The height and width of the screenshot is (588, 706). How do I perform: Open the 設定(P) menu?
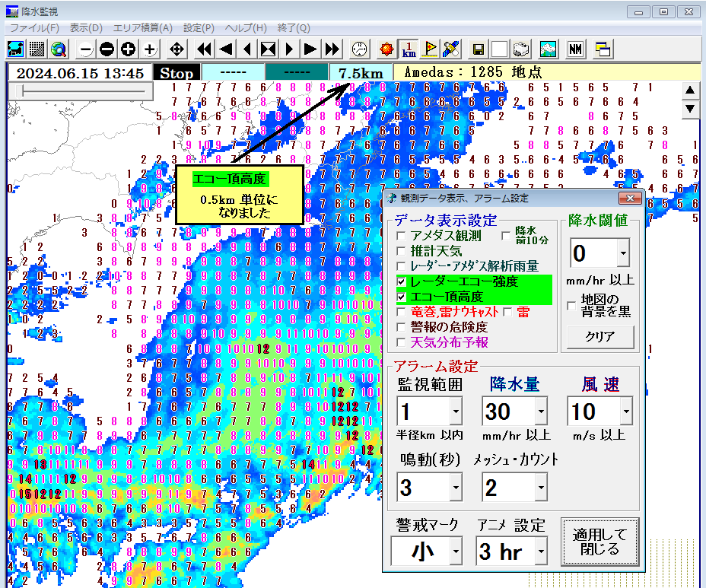click(x=199, y=28)
